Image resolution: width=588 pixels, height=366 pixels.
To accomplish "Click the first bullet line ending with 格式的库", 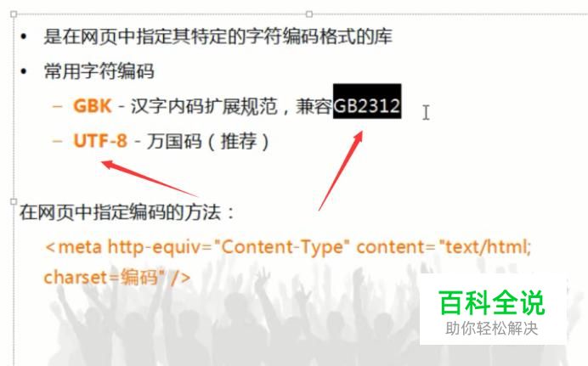I will (x=218, y=37).
